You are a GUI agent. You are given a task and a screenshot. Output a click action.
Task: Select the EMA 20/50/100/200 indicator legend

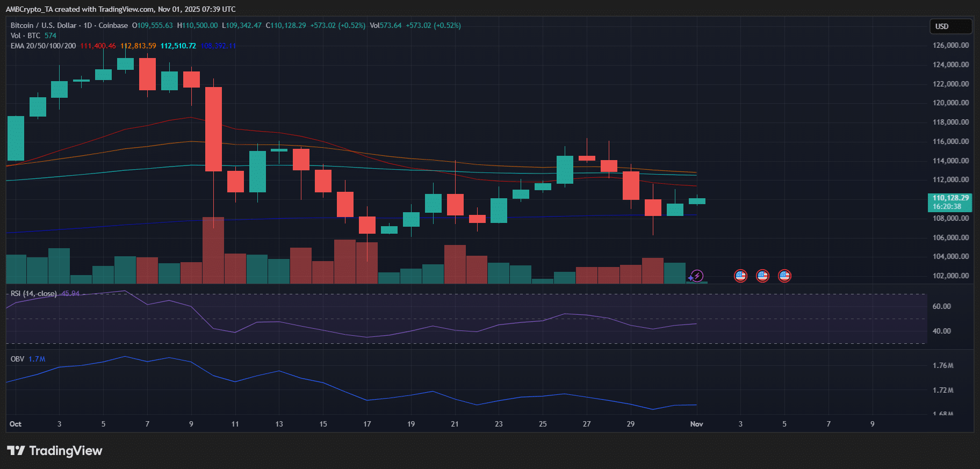(43, 46)
